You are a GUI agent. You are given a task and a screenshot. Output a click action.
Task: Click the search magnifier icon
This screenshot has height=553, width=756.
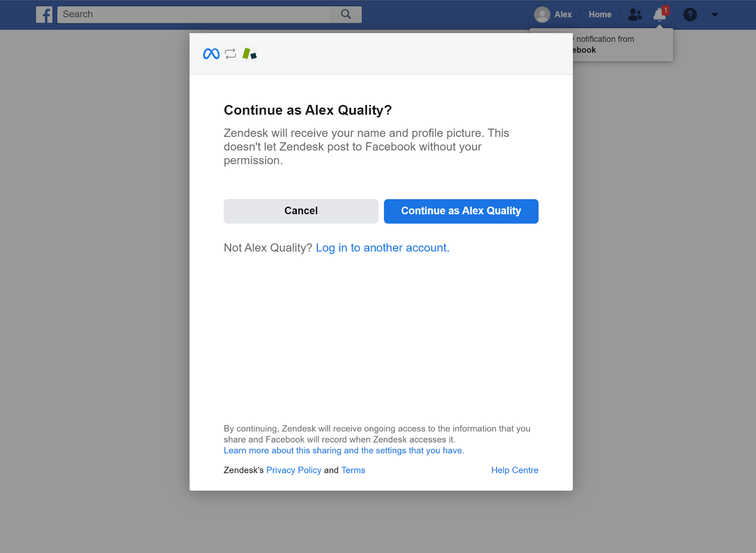pos(346,14)
